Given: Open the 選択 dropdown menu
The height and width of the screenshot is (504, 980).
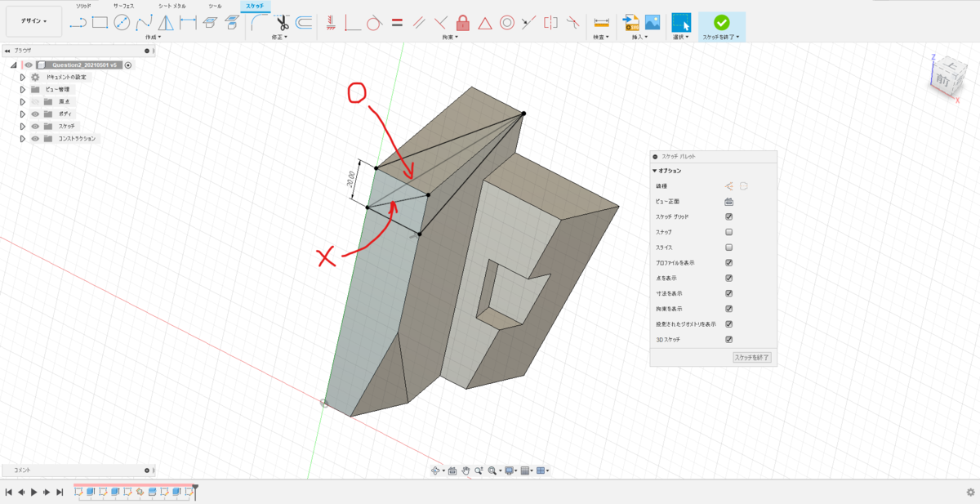Looking at the screenshot, I should [x=681, y=38].
